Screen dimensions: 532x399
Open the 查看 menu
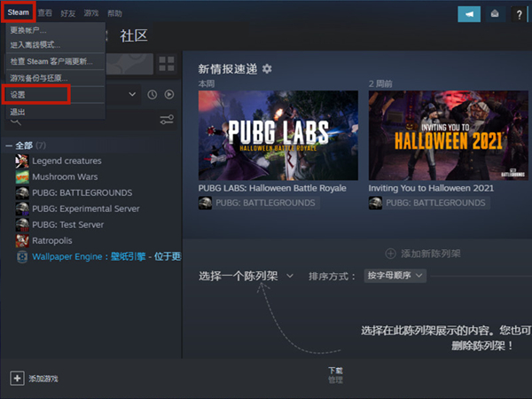pos(45,13)
